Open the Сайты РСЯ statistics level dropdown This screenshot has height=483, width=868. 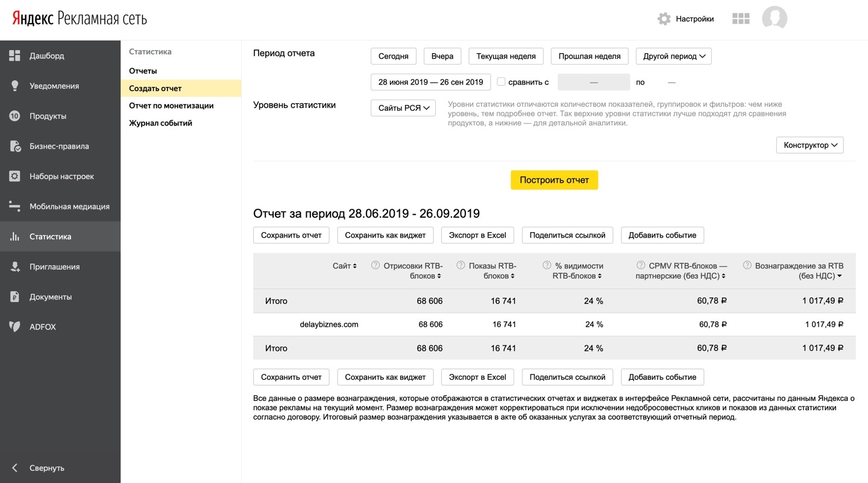(403, 108)
